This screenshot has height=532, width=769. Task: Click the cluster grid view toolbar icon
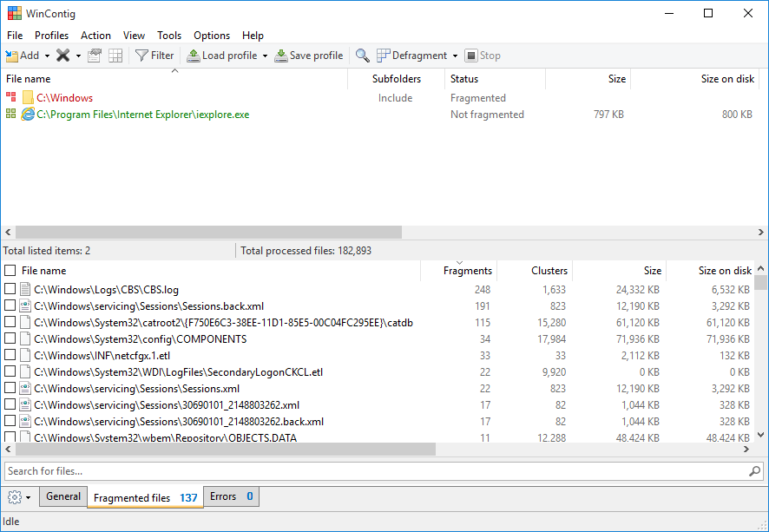click(115, 56)
